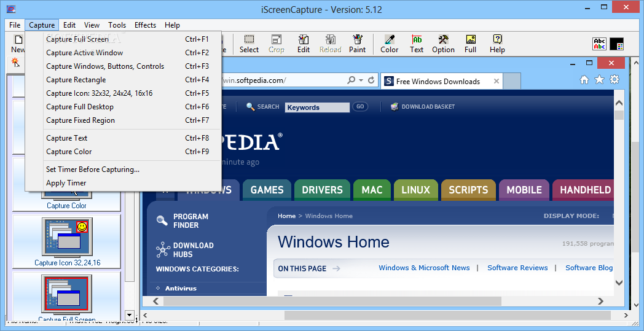The image size is (644, 331).
Task: Open the File menu
Action: click(x=15, y=25)
